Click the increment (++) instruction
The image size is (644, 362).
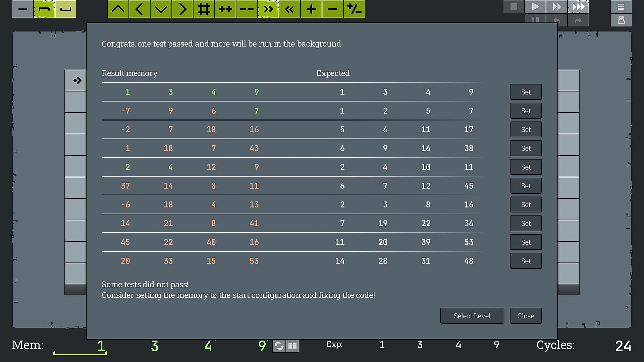click(225, 9)
